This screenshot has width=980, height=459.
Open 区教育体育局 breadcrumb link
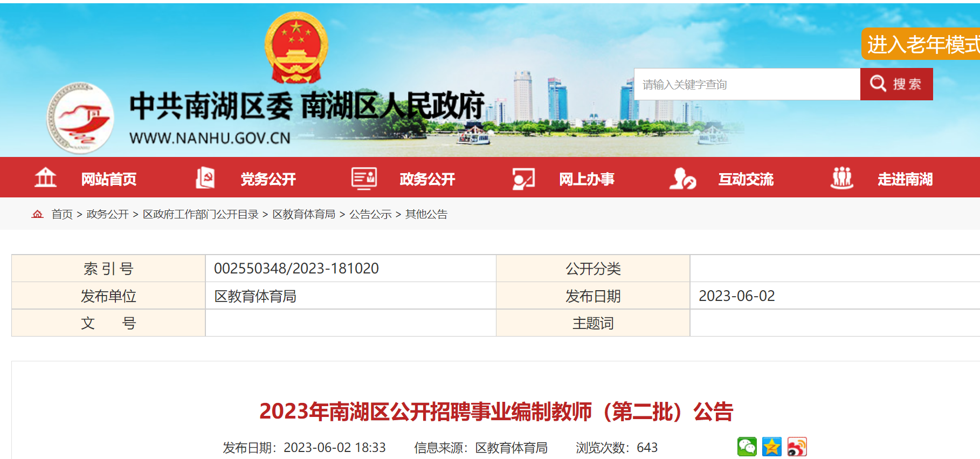click(x=304, y=214)
